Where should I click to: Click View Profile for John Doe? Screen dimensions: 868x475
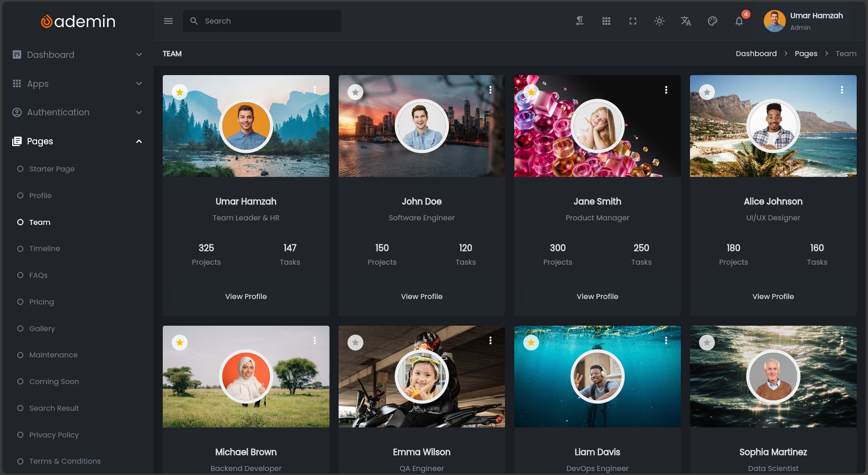[x=421, y=296]
